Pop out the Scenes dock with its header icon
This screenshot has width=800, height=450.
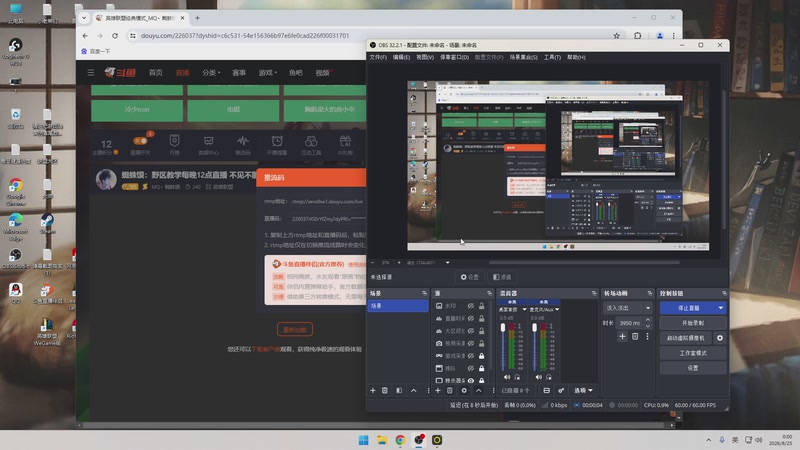tap(424, 293)
